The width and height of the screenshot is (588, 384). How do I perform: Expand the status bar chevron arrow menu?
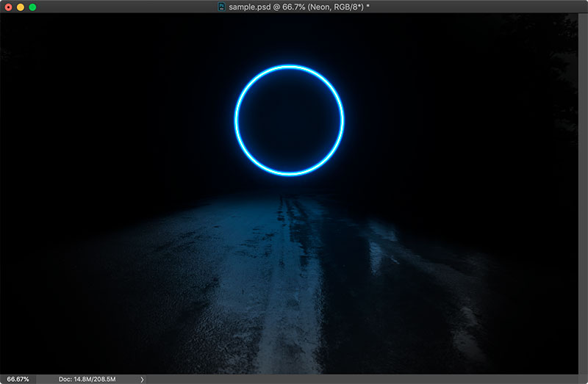pyautogui.click(x=142, y=379)
